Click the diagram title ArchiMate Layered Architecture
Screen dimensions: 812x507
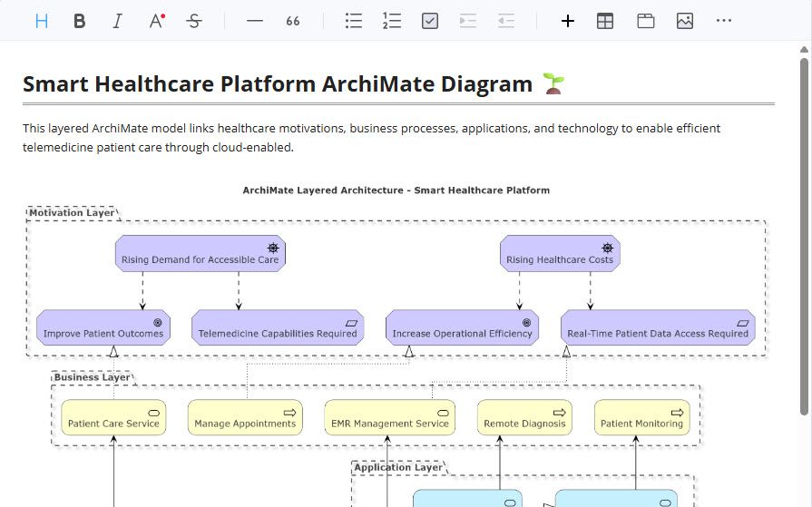[396, 190]
